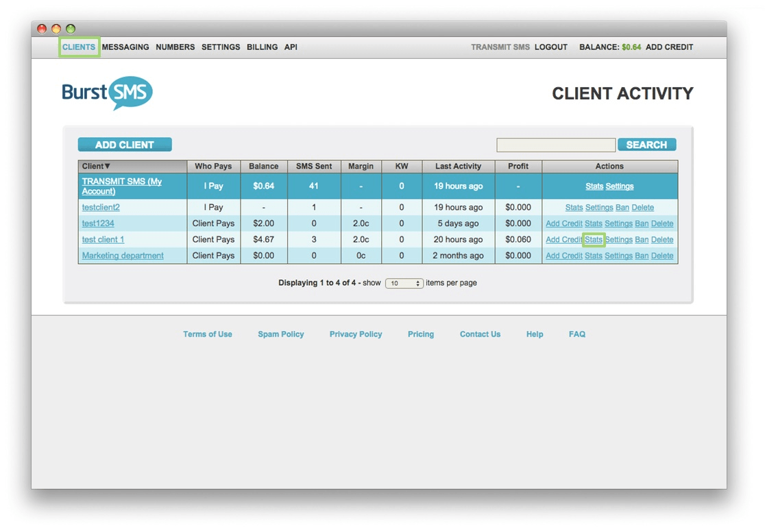Open the TRANSMIT SMS (My Account) link
The height and width of the screenshot is (532, 765).
[122, 186]
